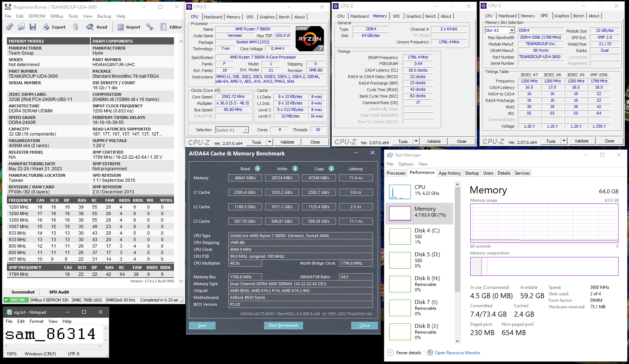Image resolution: width=629 pixels, height=364 pixels.
Task: Open the Tools dropdown arrow in the CPU-Z CPU window
Action: pyautogui.click(x=269, y=142)
